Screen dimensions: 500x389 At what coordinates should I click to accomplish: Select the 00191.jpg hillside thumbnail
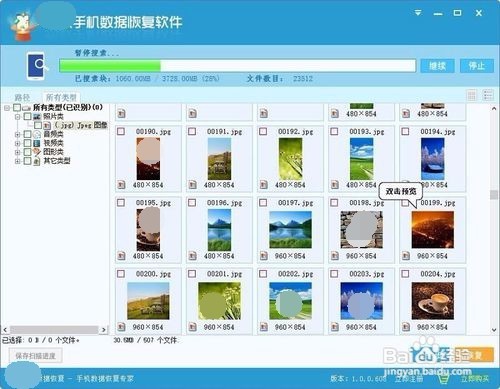pyautogui.click(x=219, y=159)
